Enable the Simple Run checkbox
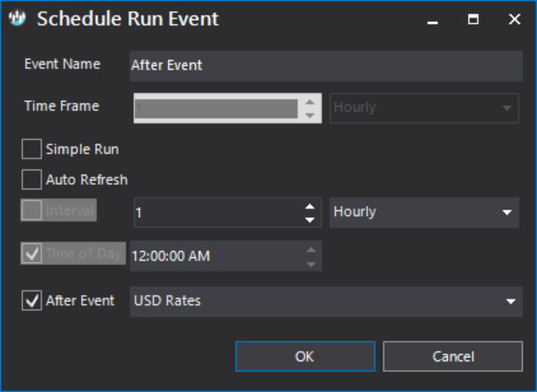The width and height of the screenshot is (537, 392). (32, 149)
